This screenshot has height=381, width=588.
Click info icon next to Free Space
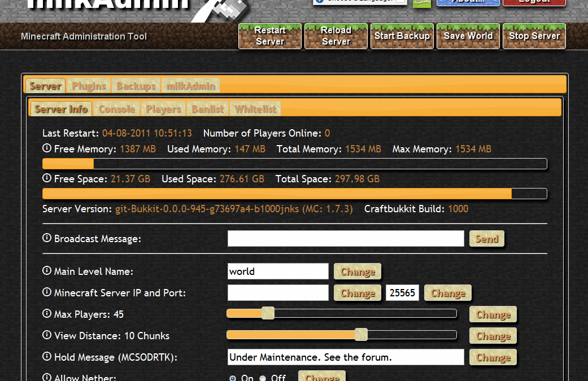[x=47, y=178]
